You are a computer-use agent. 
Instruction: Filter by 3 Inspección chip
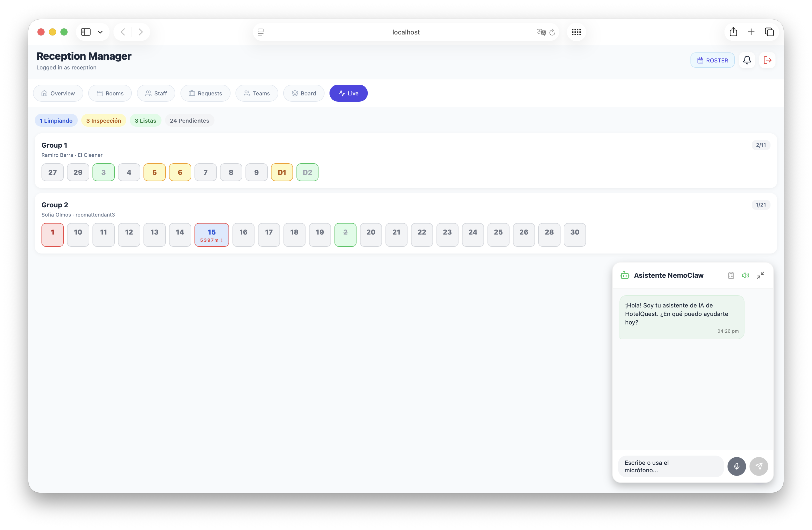click(104, 120)
